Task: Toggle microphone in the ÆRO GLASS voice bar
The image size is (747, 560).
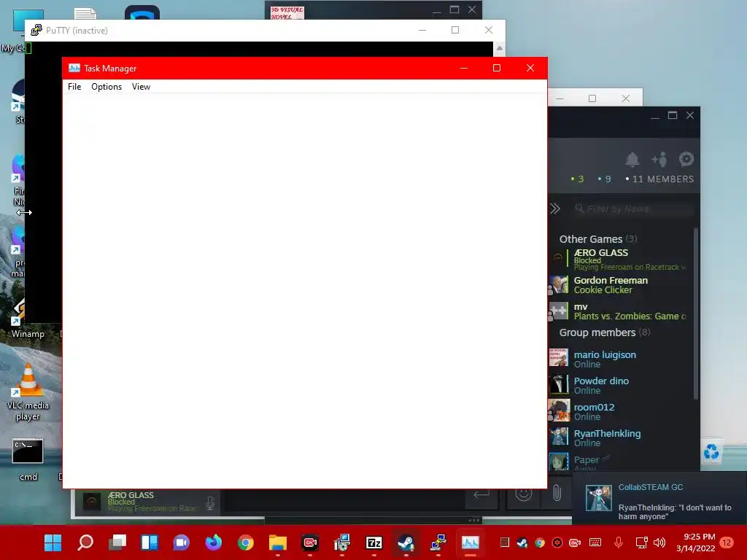Action: [210, 502]
